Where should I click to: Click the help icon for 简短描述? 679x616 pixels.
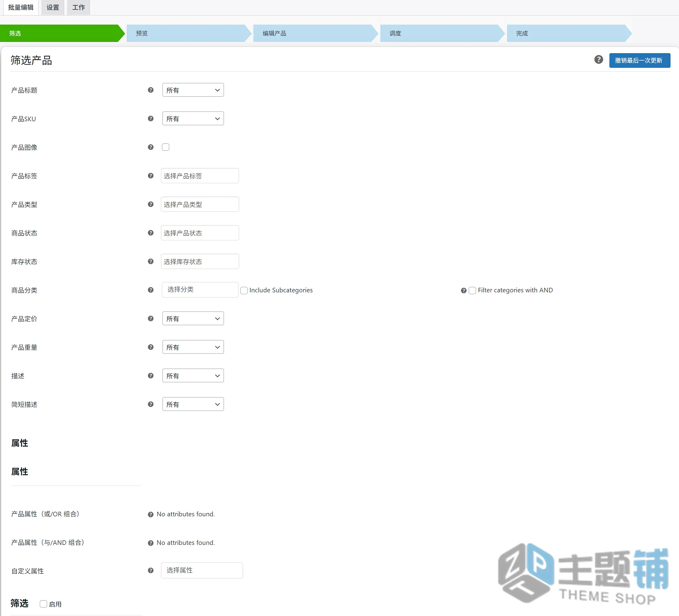click(151, 404)
